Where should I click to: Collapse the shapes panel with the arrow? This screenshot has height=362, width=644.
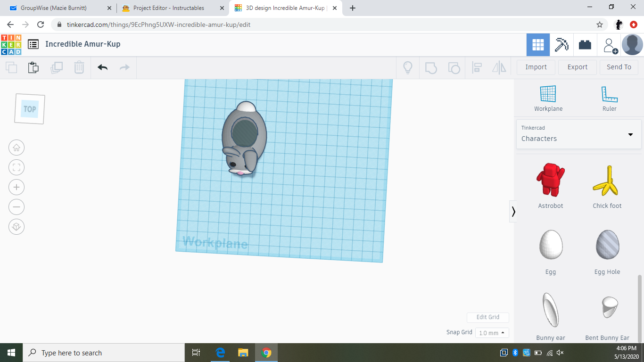[513, 212]
